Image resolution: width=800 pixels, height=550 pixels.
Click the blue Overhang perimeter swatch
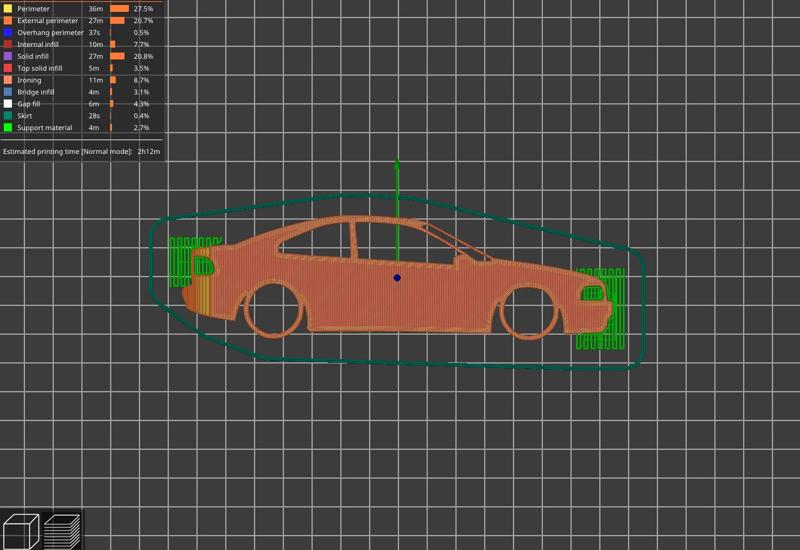click(x=8, y=32)
